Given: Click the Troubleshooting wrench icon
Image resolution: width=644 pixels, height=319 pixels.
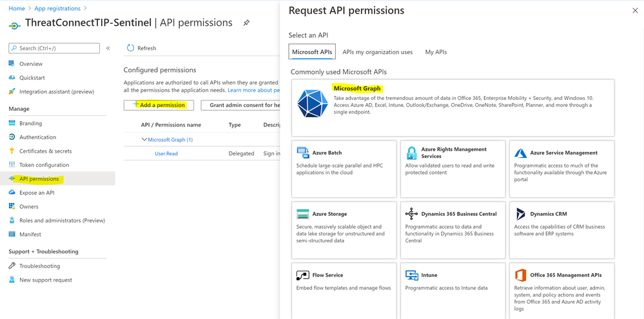Looking at the screenshot, I should [x=12, y=266].
